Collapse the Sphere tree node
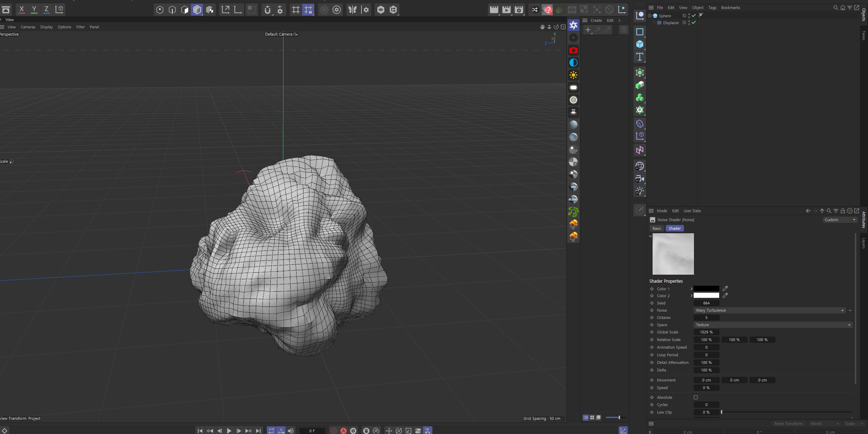Image resolution: width=868 pixels, height=434 pixels. pyautogui.click(x=649, y=16)
